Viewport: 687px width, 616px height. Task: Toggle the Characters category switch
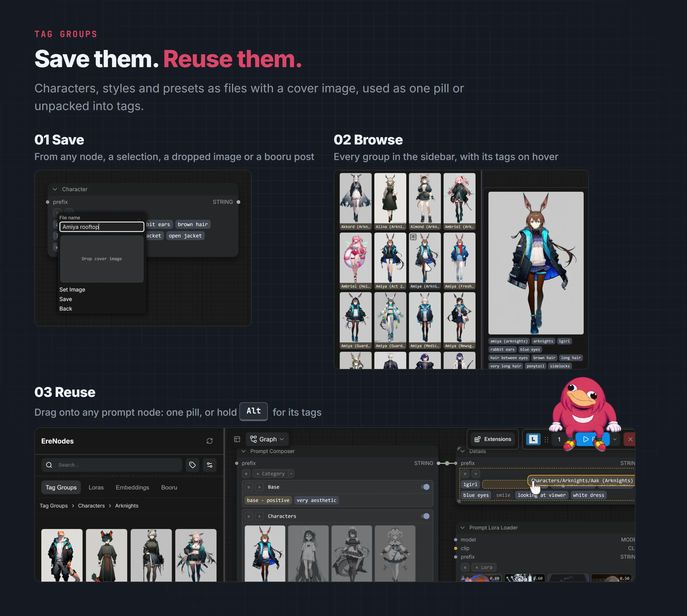click(425, 516)
